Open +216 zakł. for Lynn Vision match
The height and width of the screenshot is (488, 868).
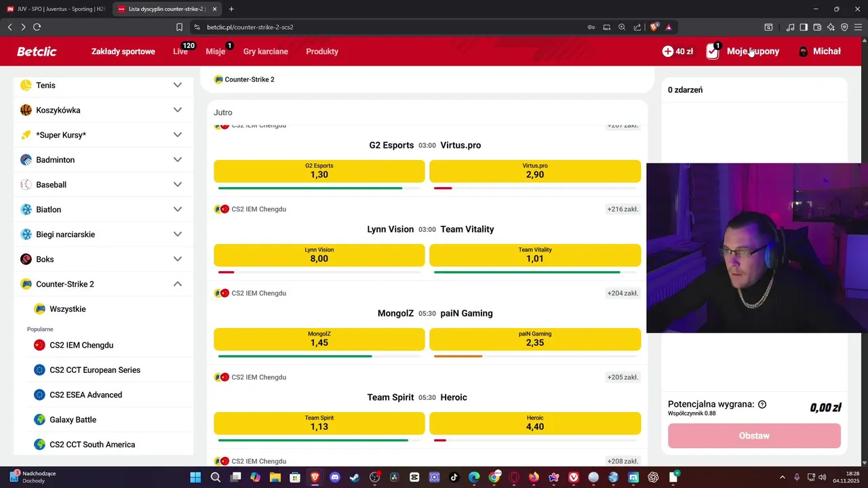[x=623, y=209]
